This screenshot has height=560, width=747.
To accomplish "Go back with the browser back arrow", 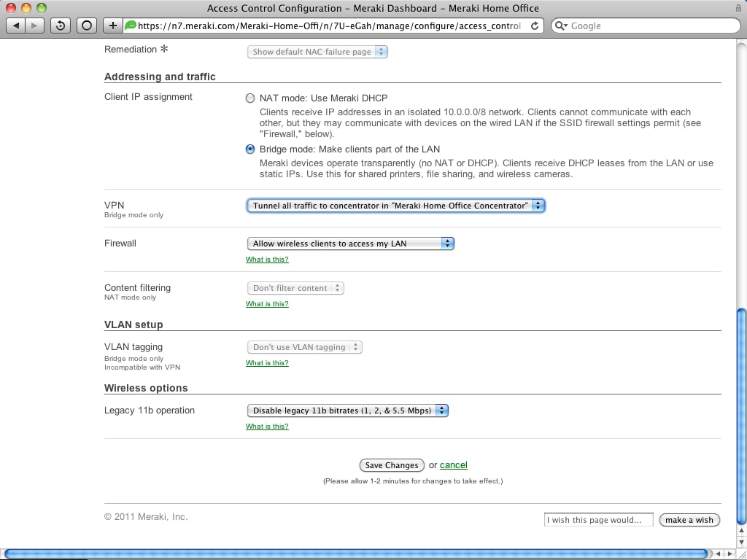I will (x=16, y=26).
